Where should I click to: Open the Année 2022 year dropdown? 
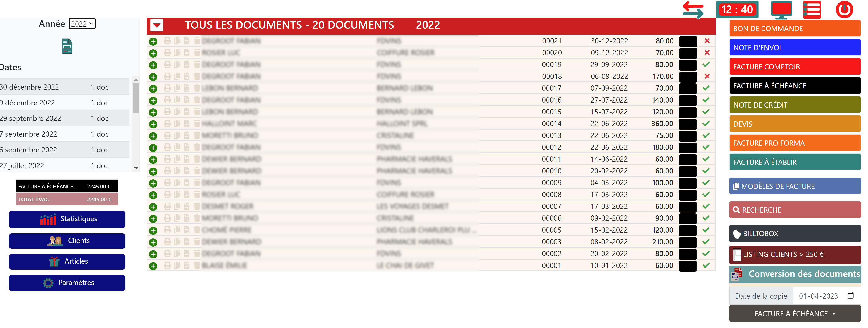coord(82,24)
